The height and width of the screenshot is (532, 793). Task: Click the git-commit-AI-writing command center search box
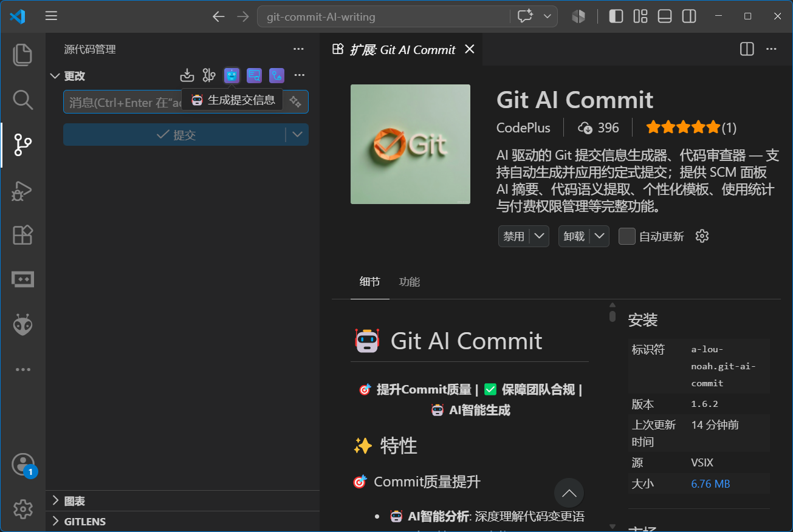[x=383, y=16]
